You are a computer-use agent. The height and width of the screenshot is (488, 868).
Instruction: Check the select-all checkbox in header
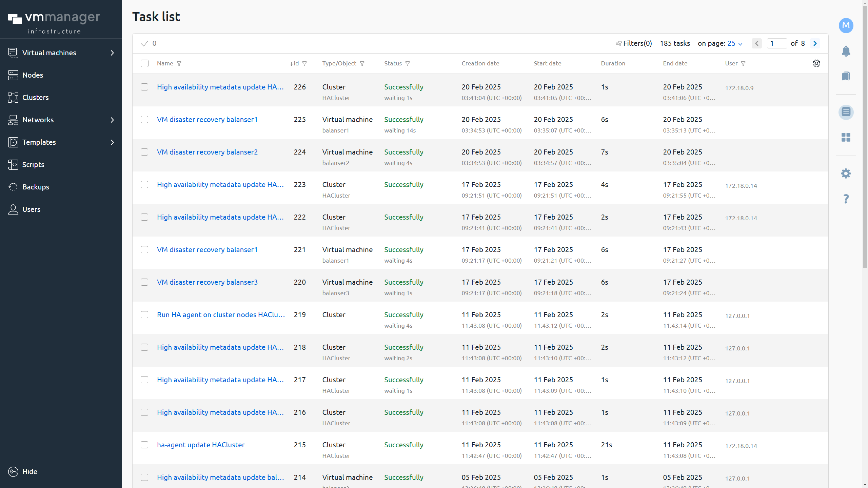(x=144, y=63)
